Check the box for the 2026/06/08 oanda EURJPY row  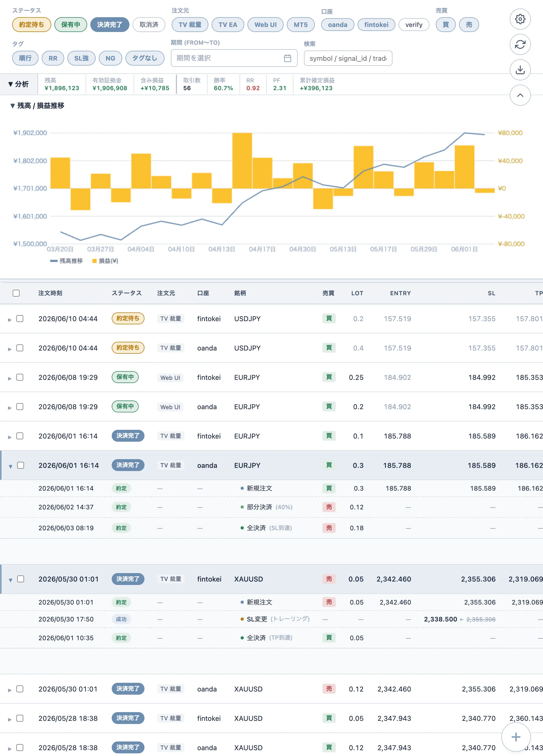pyautogui.click(x=20, y=406)
